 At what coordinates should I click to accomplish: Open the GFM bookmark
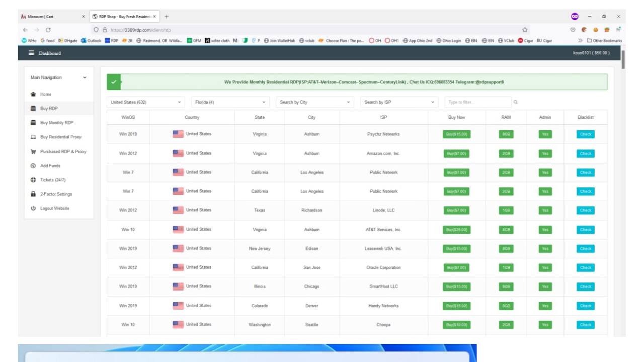pos(194,41)
